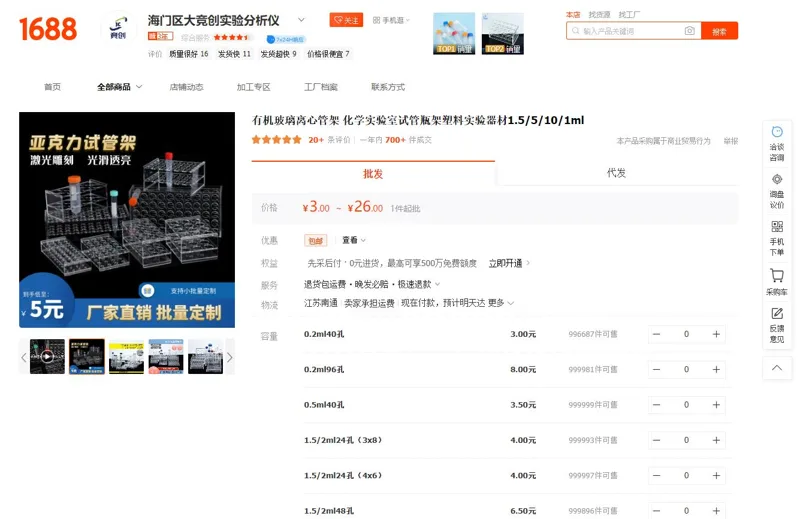Select the yellow-banner gallery thumbnail
800x519 pixels.
point(126,356)
